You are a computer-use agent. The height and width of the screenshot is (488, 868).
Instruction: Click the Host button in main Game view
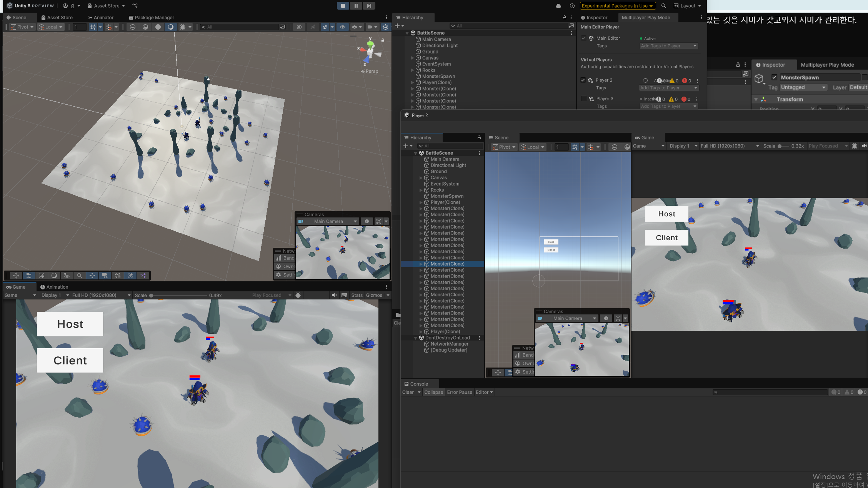[70, 324]
